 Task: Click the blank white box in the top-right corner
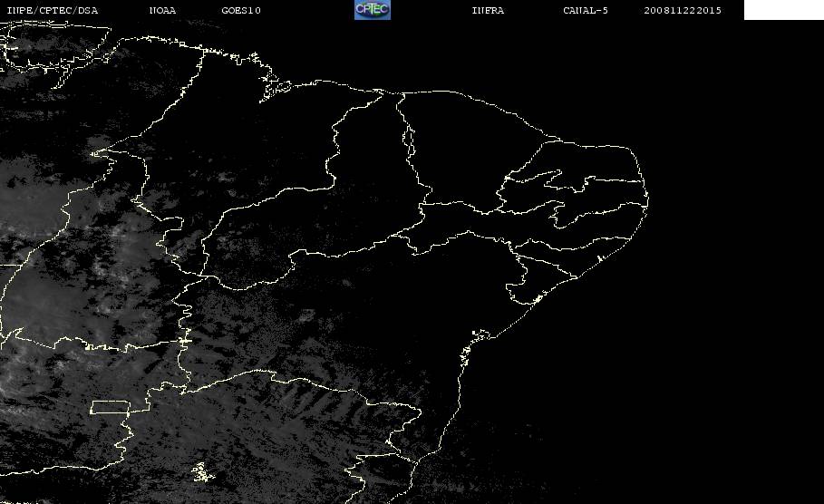[783, 9]
